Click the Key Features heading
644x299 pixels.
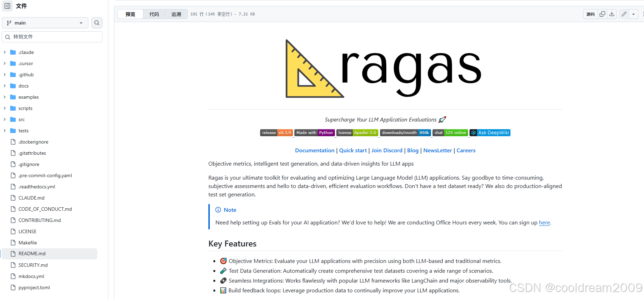coord(232,244)
